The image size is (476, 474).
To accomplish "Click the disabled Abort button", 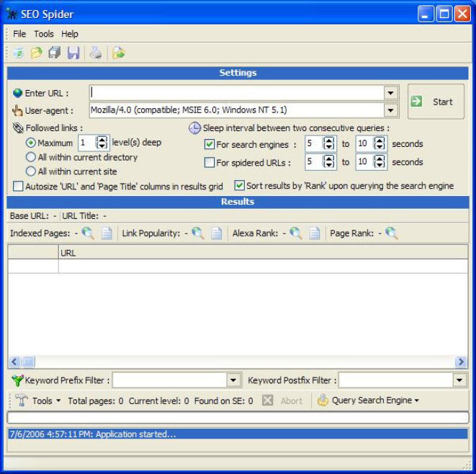I will click(x=282, y=401).
